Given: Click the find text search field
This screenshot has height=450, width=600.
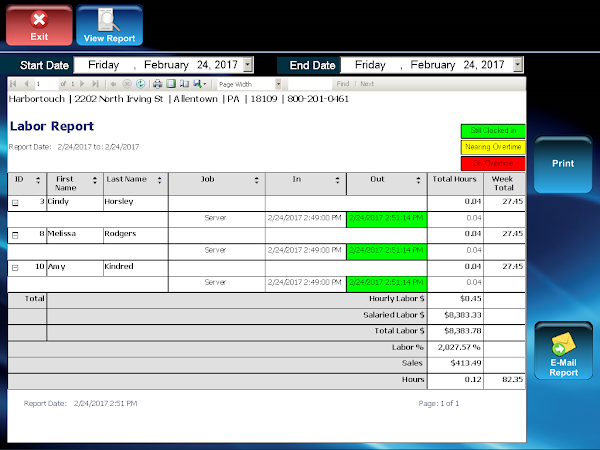Looking at the screenshot, I should point(310,84).
